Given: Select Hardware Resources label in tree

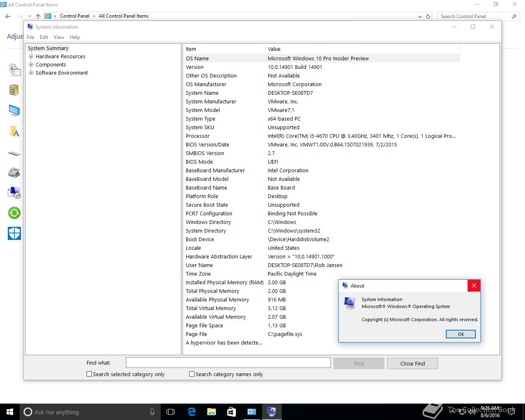Looking at the screenshot, I should click(x=60, y=57).
